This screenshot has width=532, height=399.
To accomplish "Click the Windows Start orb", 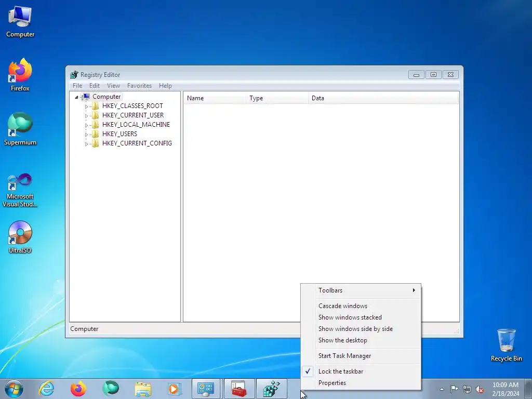I will coord(14,389).
